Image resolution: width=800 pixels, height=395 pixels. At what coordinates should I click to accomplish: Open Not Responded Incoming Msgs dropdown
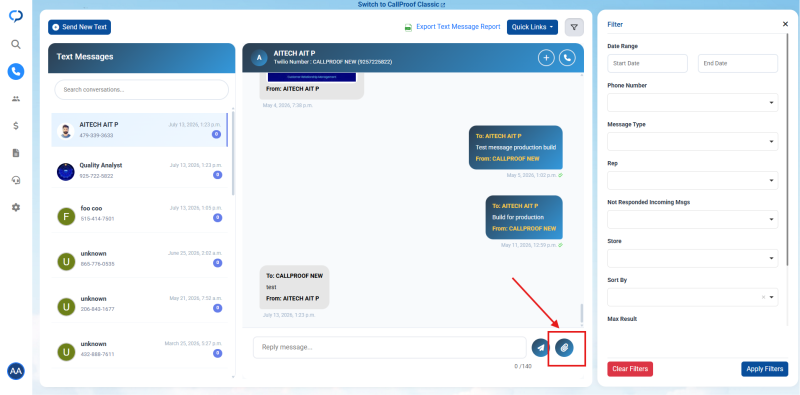(x=692, y=219)
